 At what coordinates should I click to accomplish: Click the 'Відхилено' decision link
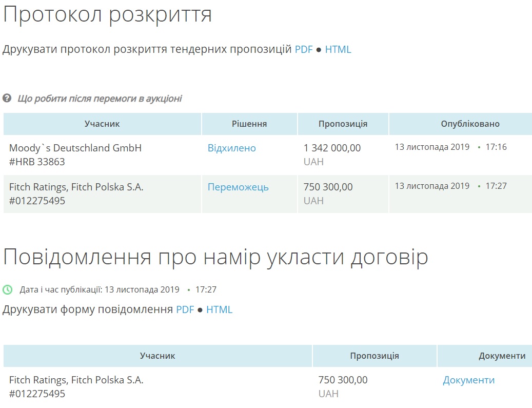[231, 148]
